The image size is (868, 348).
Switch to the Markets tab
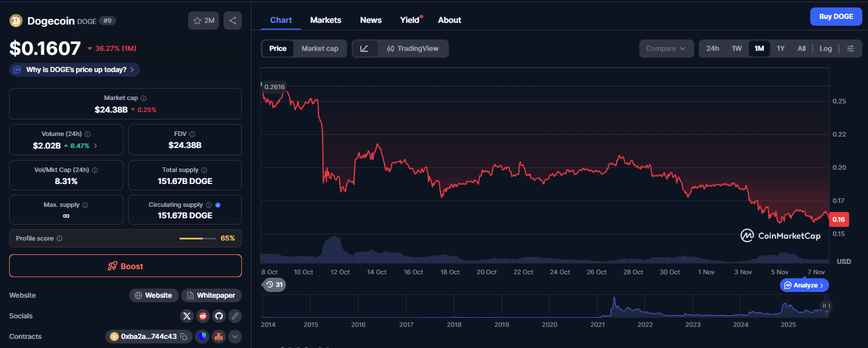coord(325,20)
